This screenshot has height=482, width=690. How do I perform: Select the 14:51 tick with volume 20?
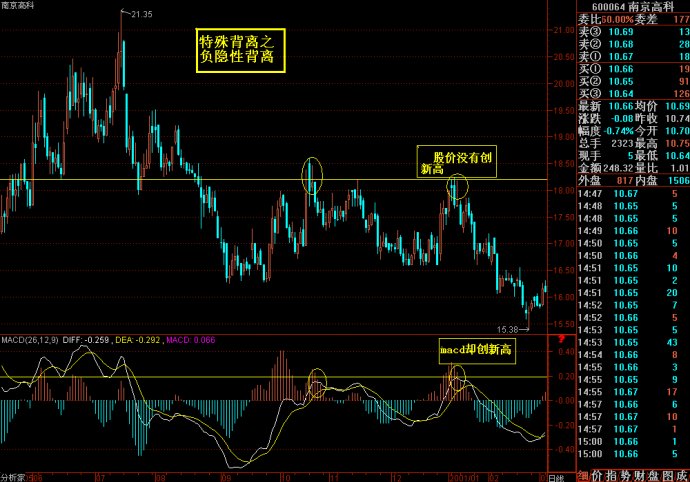(628, 293)
